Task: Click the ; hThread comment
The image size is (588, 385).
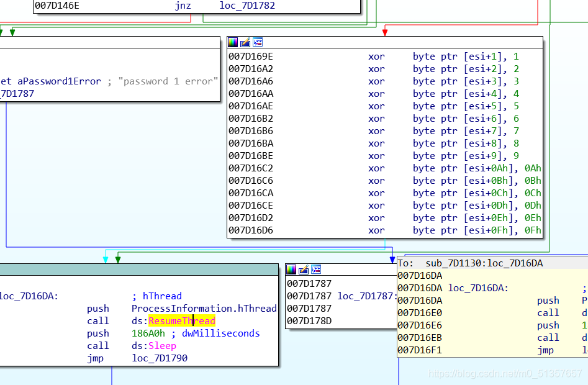Action: tap(156, 296)
